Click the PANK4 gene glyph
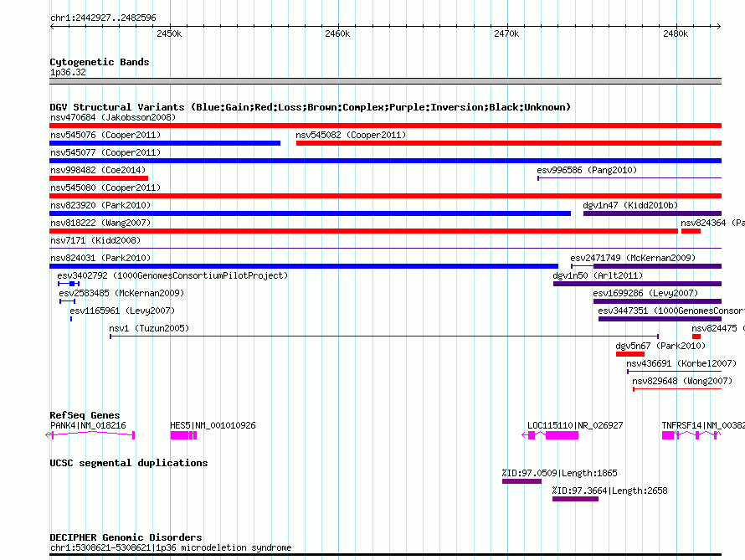Screen dimensions: 745x560 click(90, 434)
